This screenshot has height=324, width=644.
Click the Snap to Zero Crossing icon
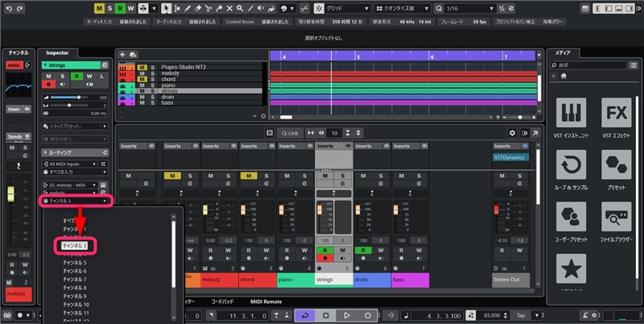[304, 8]
